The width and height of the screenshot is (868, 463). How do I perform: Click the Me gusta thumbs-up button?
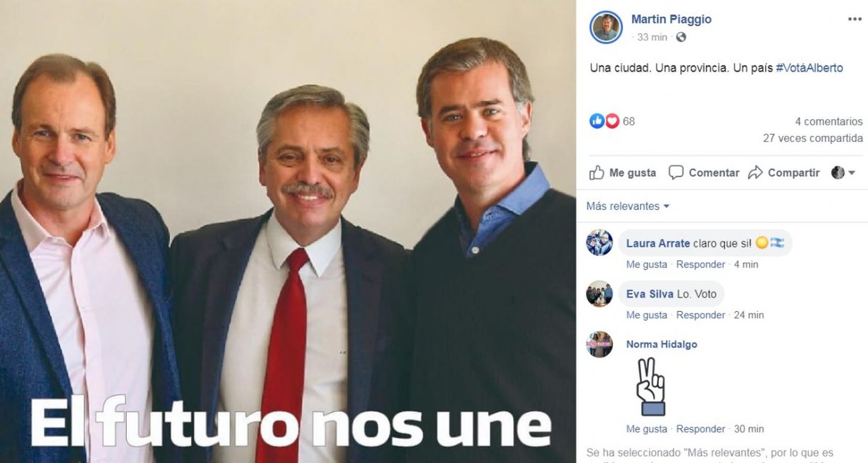(623, 172)
